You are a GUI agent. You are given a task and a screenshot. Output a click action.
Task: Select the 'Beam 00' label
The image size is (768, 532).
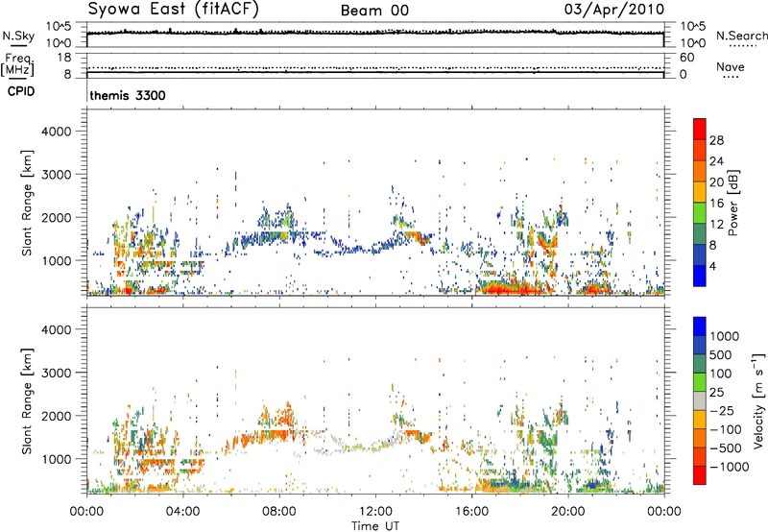(374, 11)
